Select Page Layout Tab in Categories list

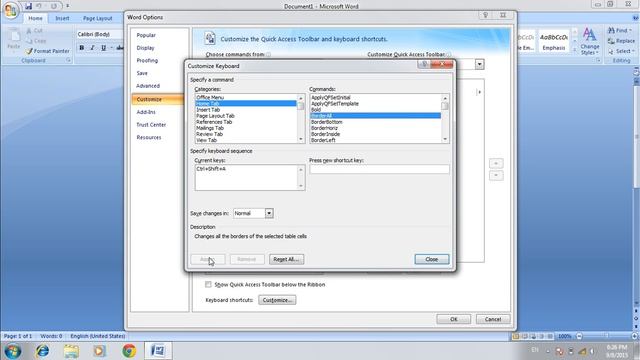246,116
